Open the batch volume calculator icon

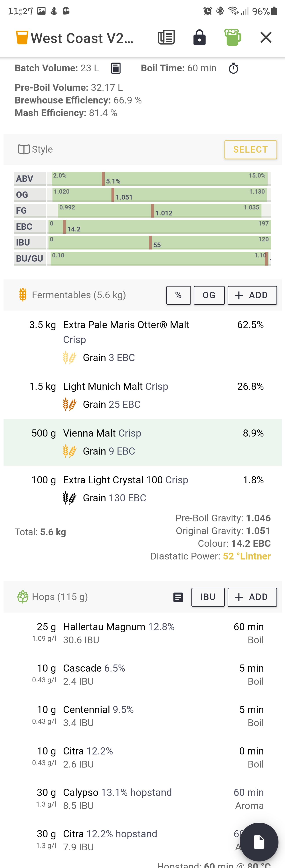(116, 68)
